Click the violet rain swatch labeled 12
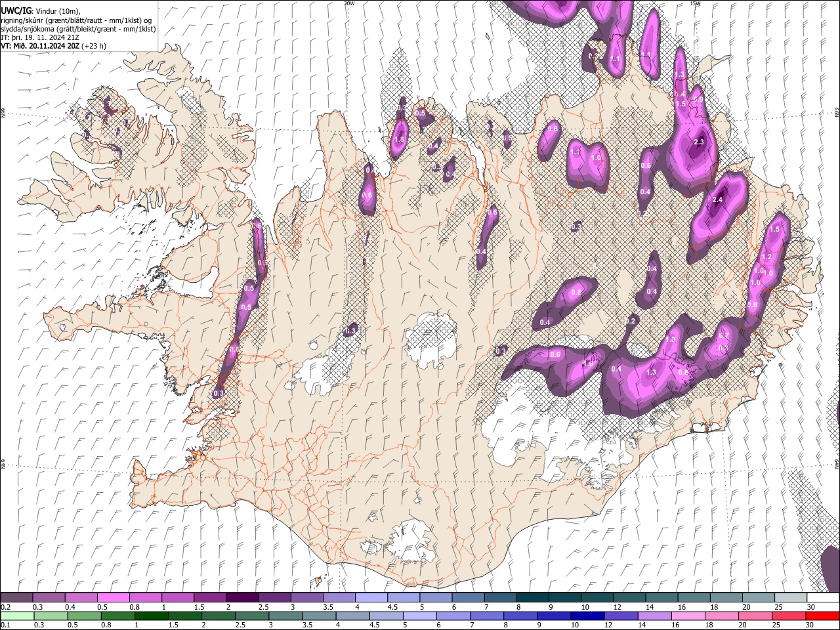The height and width of the screenshot is (630, 840). 621,616
